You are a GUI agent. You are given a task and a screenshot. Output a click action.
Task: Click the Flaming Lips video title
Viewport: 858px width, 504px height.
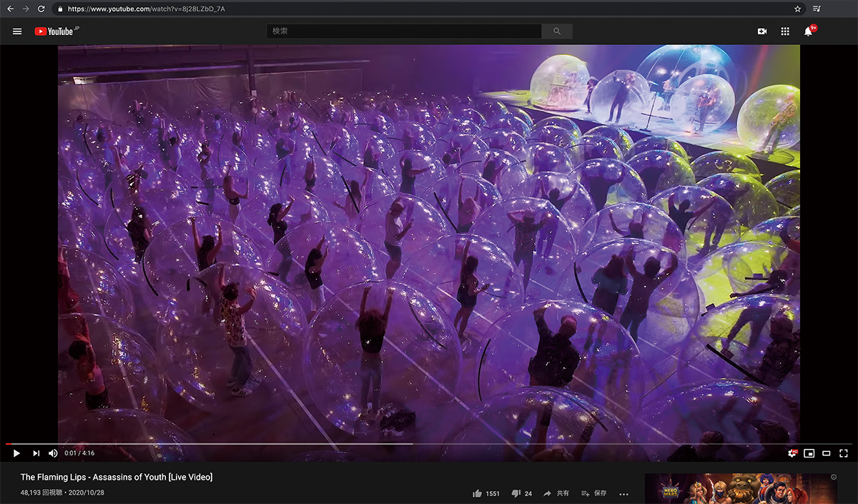pos(117,477)
